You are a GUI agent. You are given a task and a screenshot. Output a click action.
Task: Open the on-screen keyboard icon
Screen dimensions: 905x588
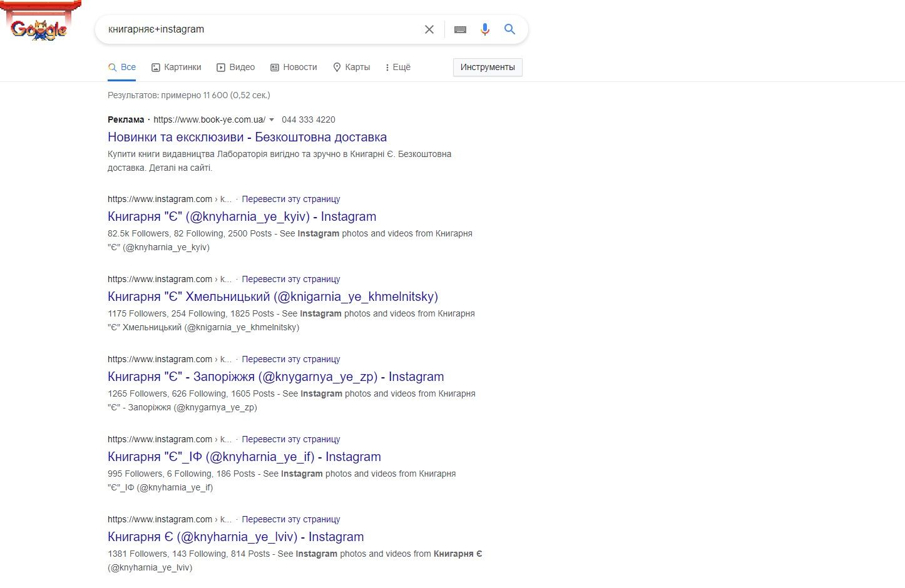pos(460,29)
